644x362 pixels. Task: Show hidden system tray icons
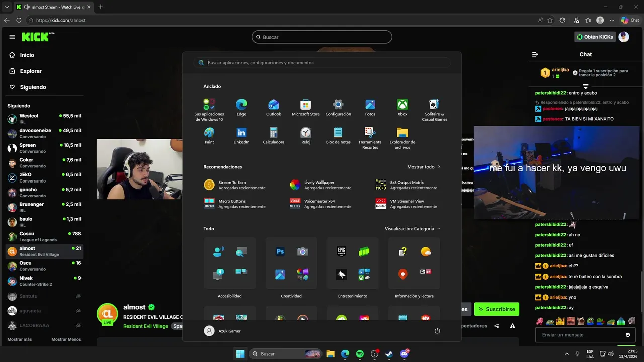pyautogui.click(x=567, y=354)
